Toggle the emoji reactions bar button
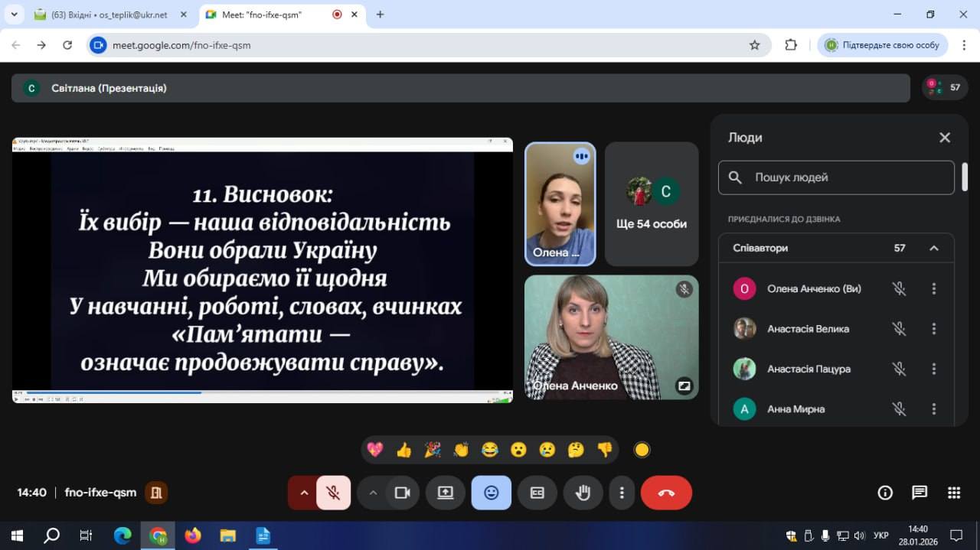This screenshot has width=980, height=550. click(492, 493)
